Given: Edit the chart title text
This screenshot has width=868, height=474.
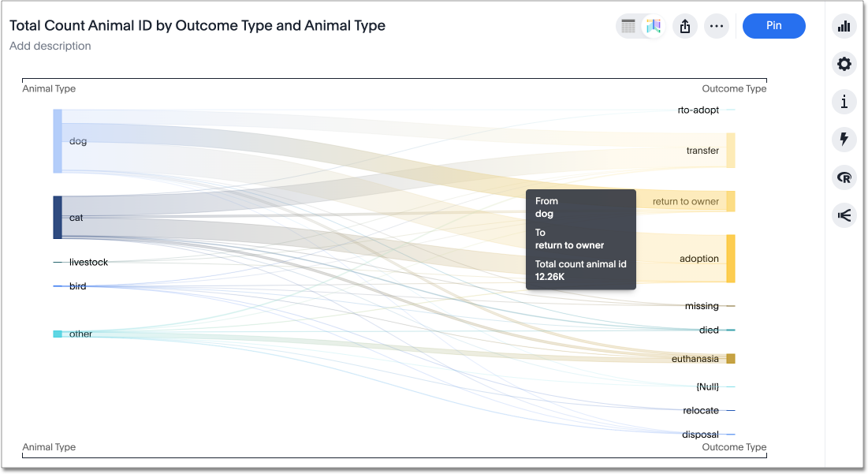Looking at the screenshot, I should pyautogui.click(x=197, y=25).
